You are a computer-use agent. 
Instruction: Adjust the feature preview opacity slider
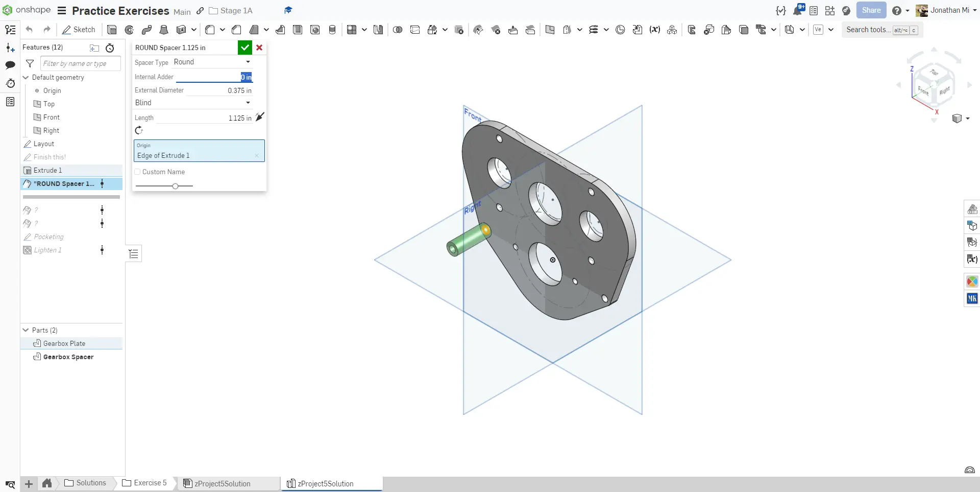tap(175, 186)
